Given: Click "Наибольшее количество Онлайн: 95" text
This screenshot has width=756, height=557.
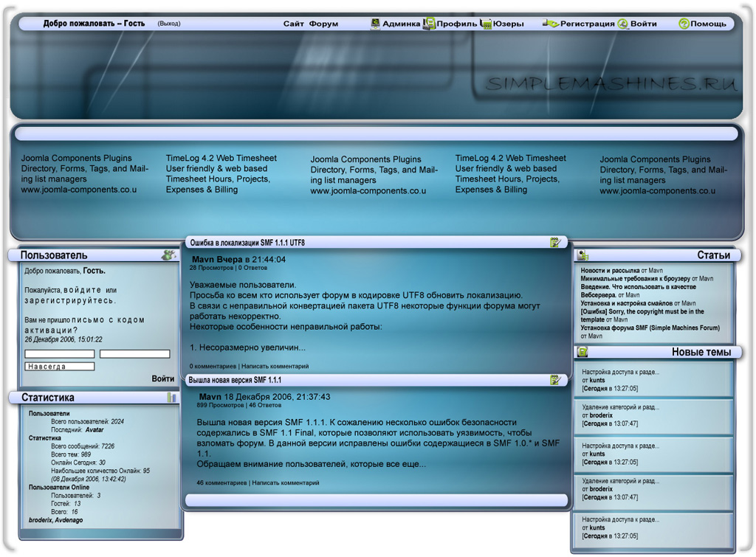Looking at the screenshot, I should (100, 471).
